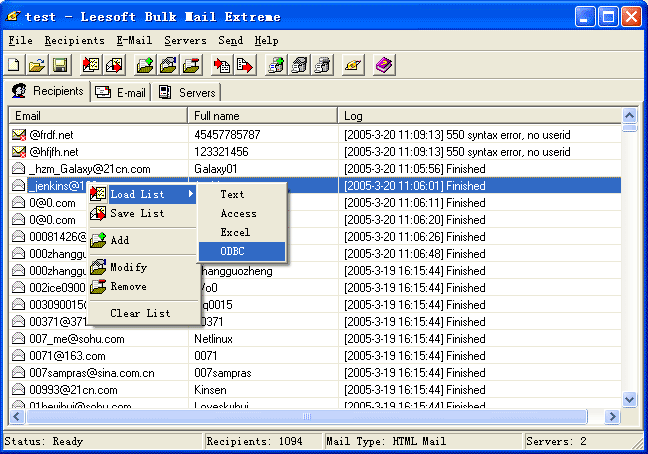The image size is (648, 454).
Task: Click the Remove recipient toolbar icon
Action: coord(191,65)
